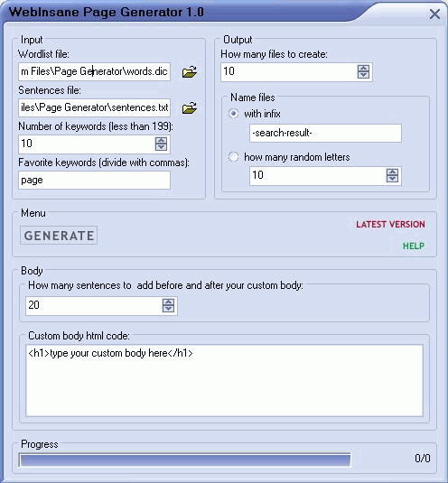Increase random letters count
This screenshot has height=483, width=448.
coord(392,172)
